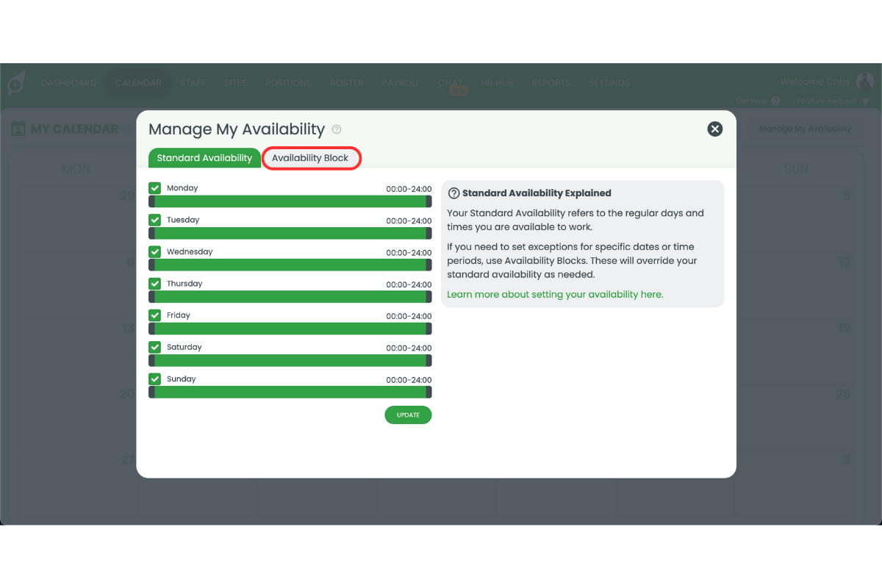Switch to the Availability Block tab
Viewport: 882px width, 588px height.
coord(311,158)
